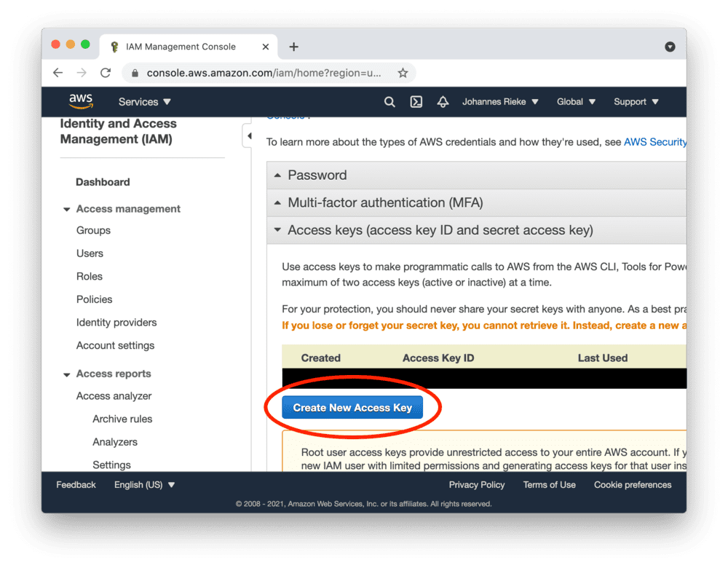Open a new browser tab with the plus icon
Image resolution: width=728 pixels, height=568 pixels.
[x=293, y=46]
